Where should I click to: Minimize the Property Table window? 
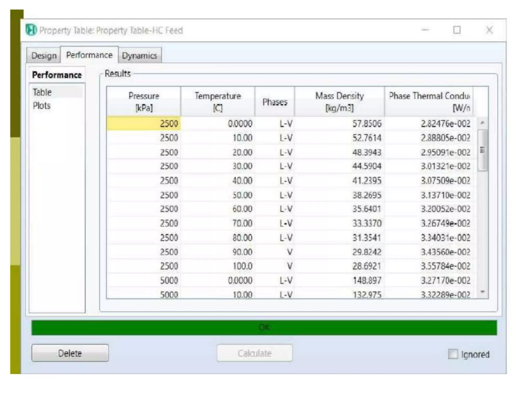tap(425, 30)
